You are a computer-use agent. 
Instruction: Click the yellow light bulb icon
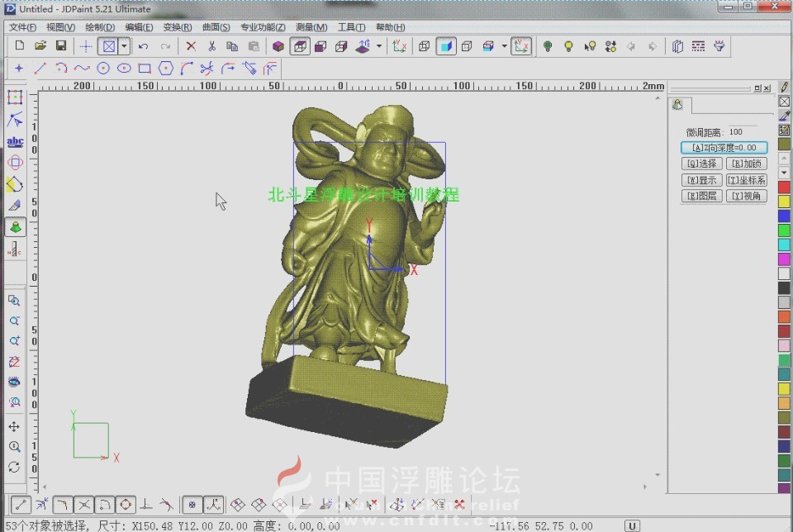[x=568, y=46]
